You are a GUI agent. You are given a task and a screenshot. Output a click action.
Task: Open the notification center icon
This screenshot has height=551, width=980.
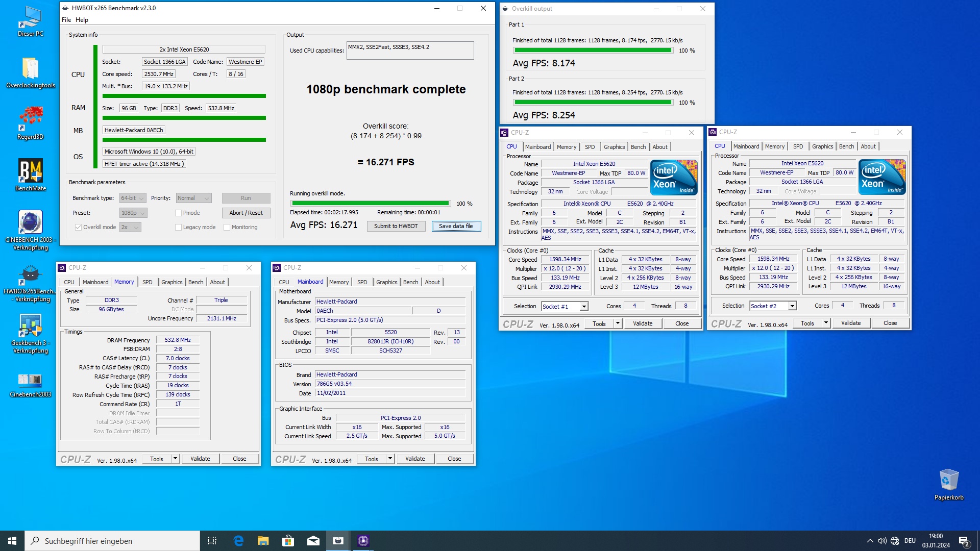(x=964, y=541)
